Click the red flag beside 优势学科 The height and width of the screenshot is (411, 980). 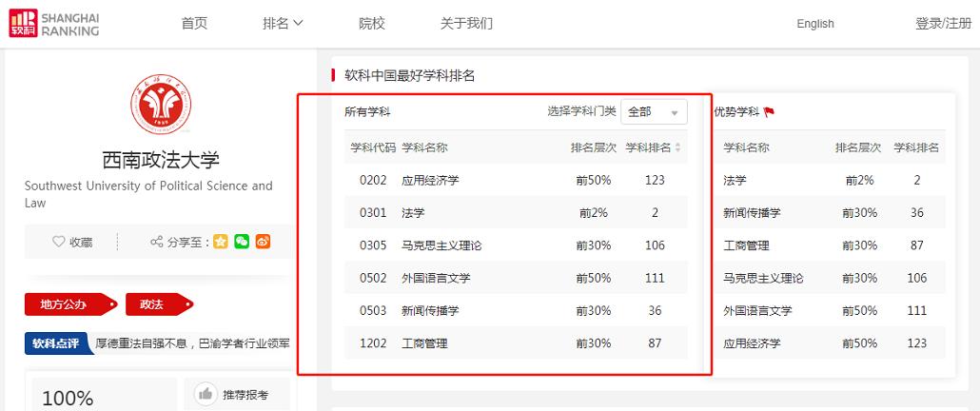tap(769, 112)
